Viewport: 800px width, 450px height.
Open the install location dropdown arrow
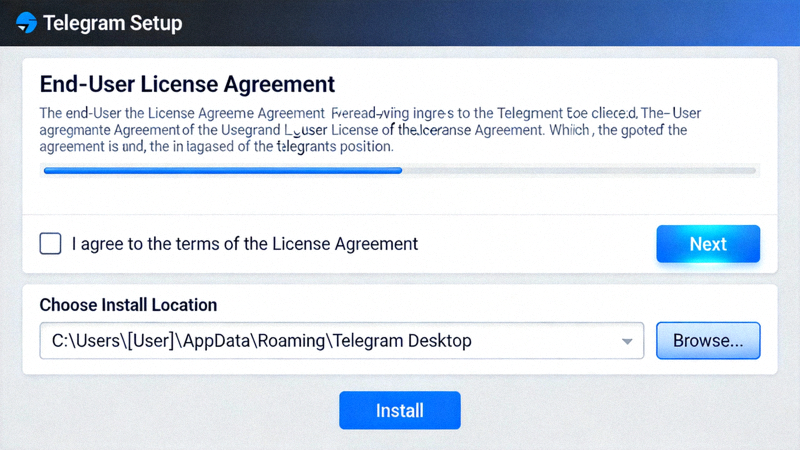coord(627,341)
